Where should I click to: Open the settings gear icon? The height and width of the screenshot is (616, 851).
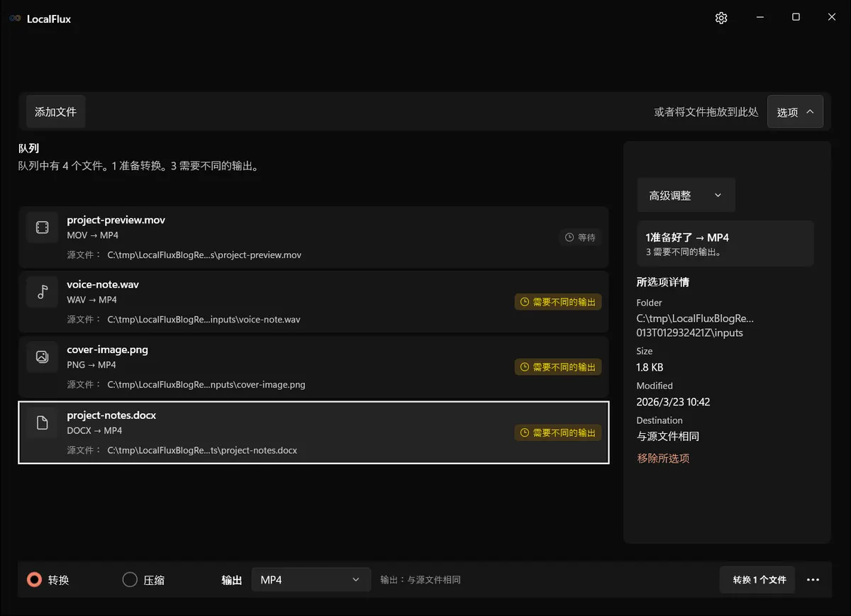pos(721,18)
